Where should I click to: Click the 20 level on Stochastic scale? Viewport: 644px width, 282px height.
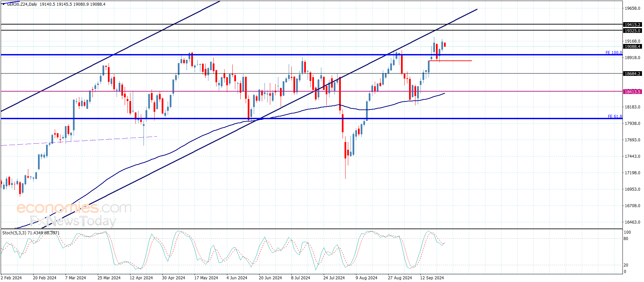[x=626, y=265]
